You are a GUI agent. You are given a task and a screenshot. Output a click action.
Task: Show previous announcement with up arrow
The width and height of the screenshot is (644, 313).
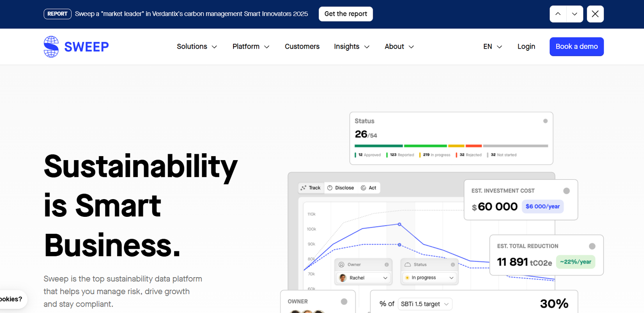point(558,14)
